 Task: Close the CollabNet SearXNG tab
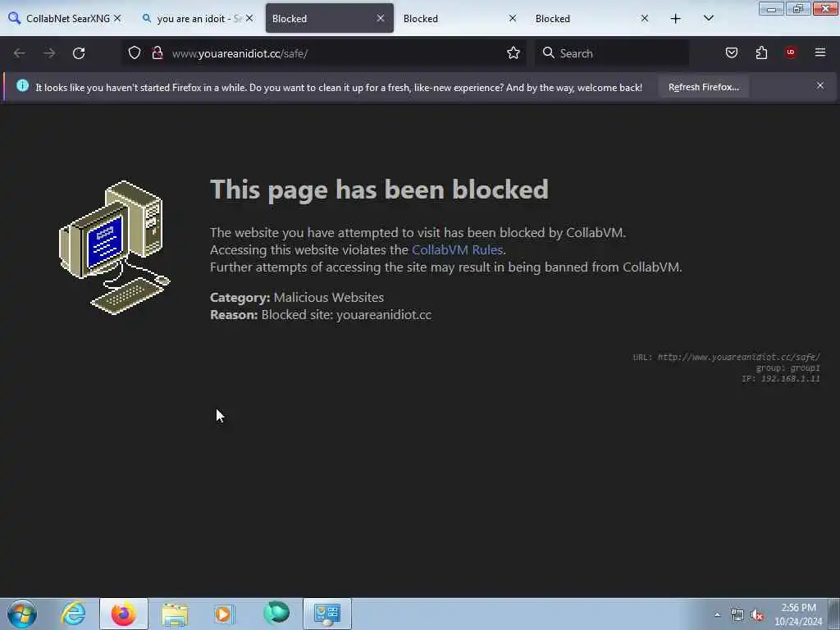click(117, 18)
